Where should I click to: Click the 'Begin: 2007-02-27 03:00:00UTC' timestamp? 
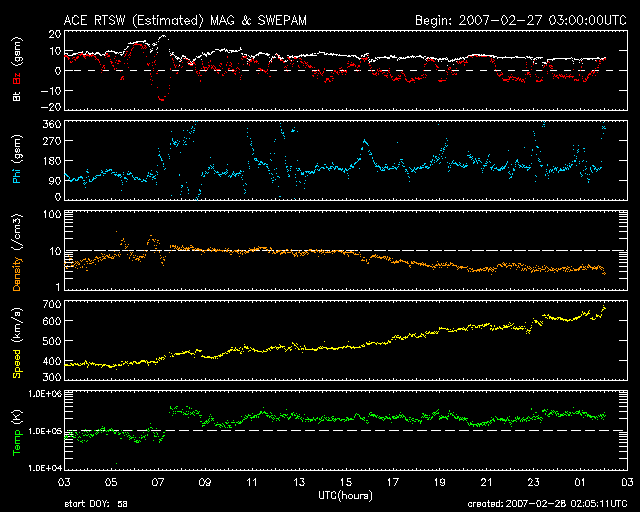tap(521, 20)
